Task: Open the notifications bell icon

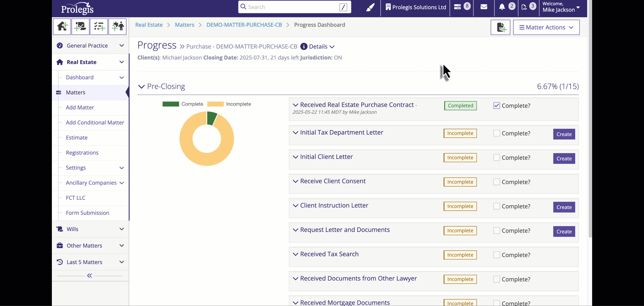Action: click(502, 7)
